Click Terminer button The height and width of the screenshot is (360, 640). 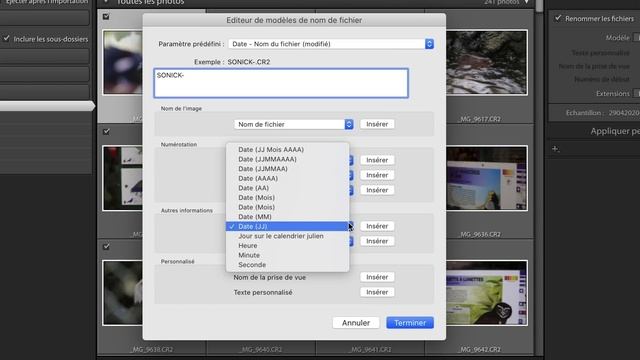[x=410, y=323]
